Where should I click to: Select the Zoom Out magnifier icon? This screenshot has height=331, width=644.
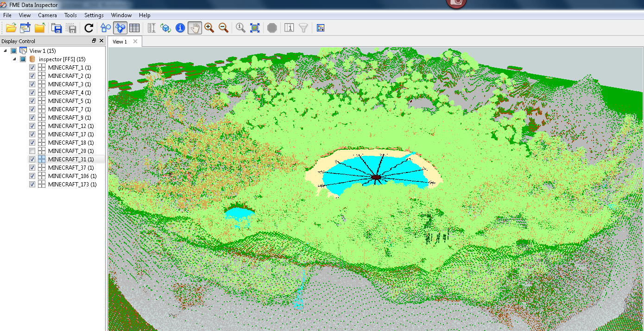223,28
